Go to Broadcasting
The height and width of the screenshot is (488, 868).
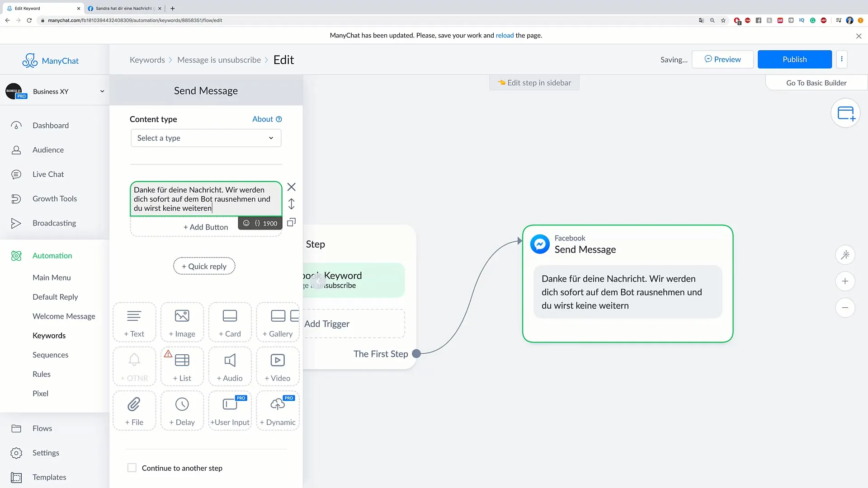(54, 223)
